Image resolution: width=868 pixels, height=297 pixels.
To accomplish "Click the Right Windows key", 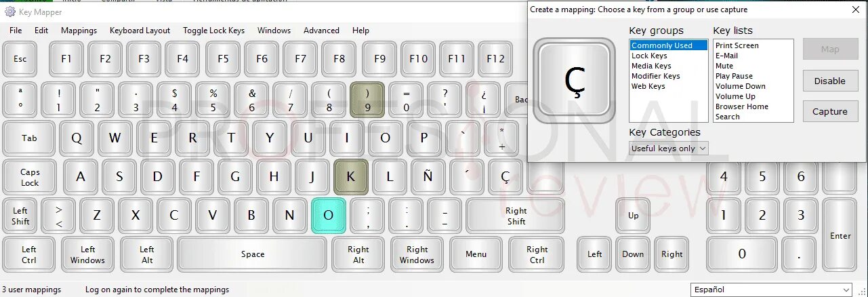I will click(x=417, y=254).
